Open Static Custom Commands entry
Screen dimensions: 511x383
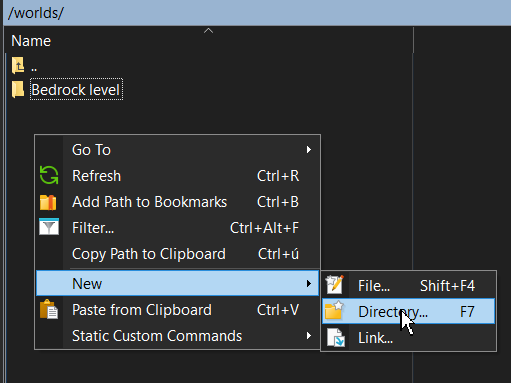[177, 336]
